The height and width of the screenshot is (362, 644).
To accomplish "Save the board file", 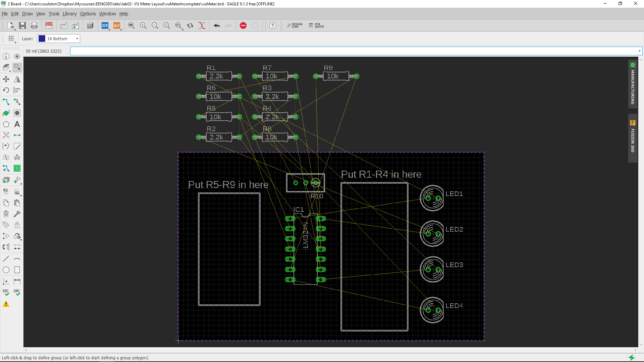I will click(22, 25).
